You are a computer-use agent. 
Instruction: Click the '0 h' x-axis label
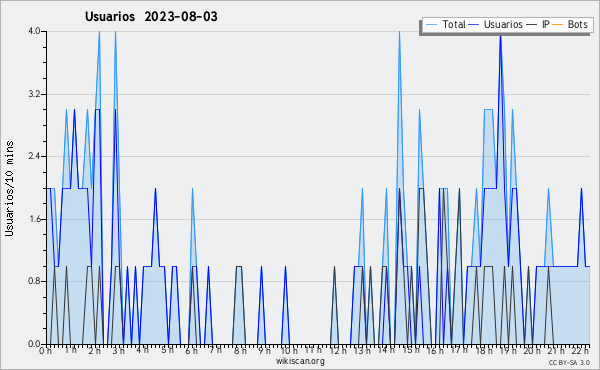coord(46,350)
